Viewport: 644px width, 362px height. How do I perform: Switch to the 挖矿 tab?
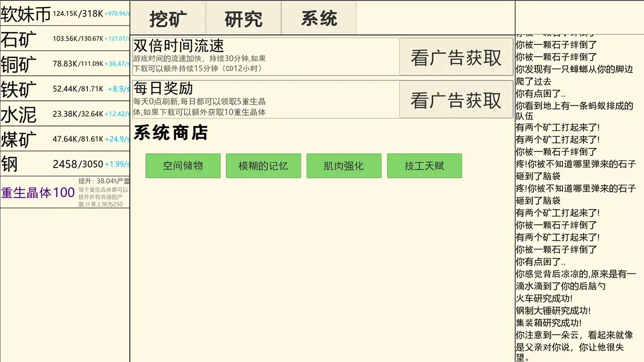click(168, 18)
